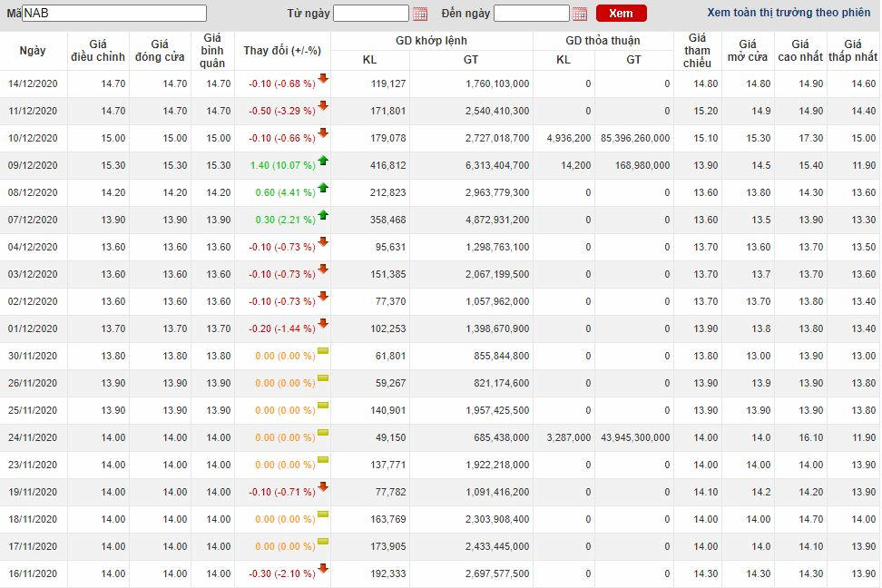The image size is (882, 588).
Task: Open the 'Đến ngày' calendar picker icon
Action: tap(580, 14)
